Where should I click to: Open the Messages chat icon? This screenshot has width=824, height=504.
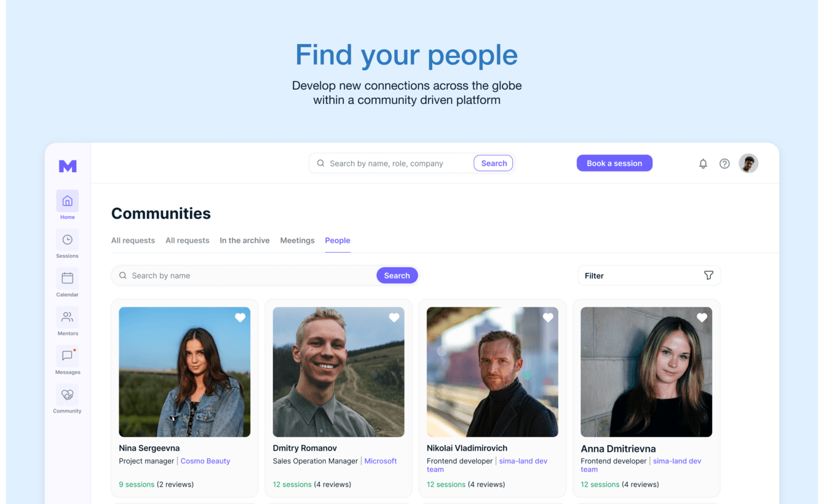[x=67, y=356]
